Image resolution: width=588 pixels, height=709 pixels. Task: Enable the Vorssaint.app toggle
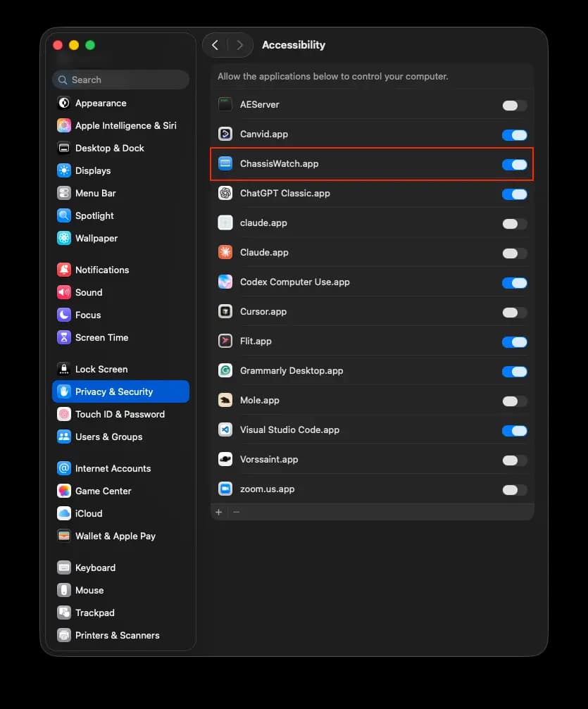514,460
